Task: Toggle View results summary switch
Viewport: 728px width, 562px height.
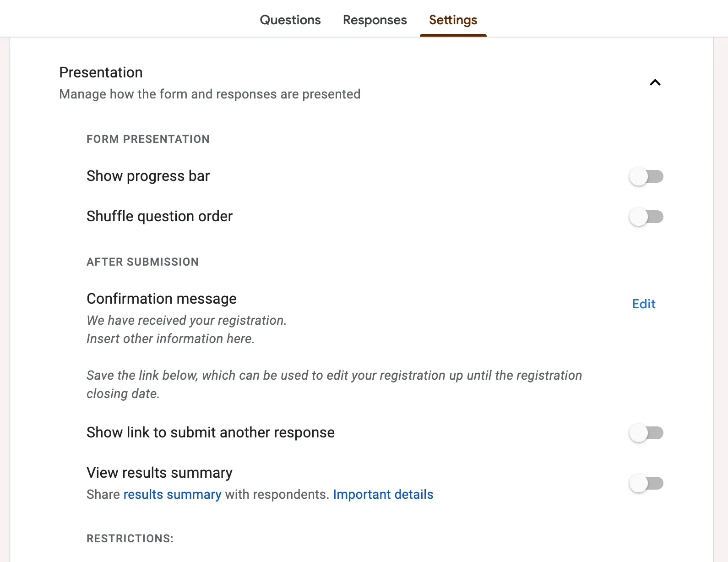Action: click(x=646, y=483)
